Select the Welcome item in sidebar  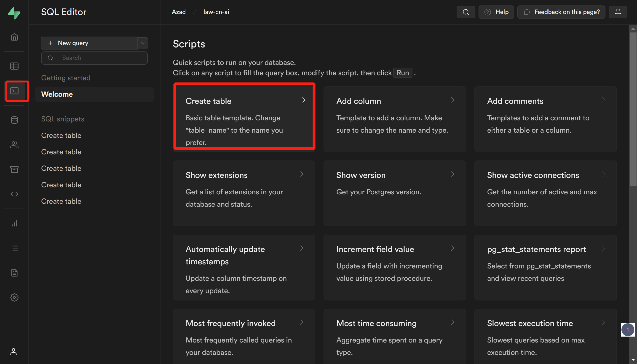94,94
